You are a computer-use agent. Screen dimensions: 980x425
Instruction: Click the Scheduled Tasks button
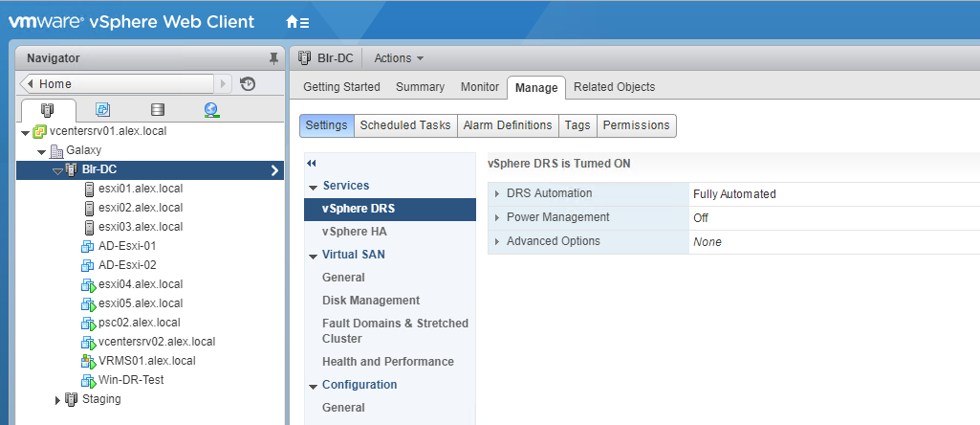click(404, 125)
